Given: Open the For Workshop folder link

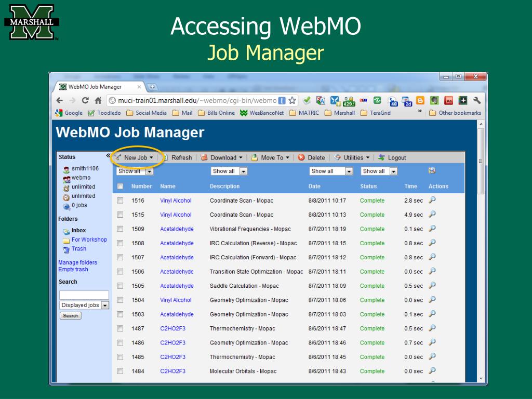Looking at the screenshot, I should click(89, 240).
